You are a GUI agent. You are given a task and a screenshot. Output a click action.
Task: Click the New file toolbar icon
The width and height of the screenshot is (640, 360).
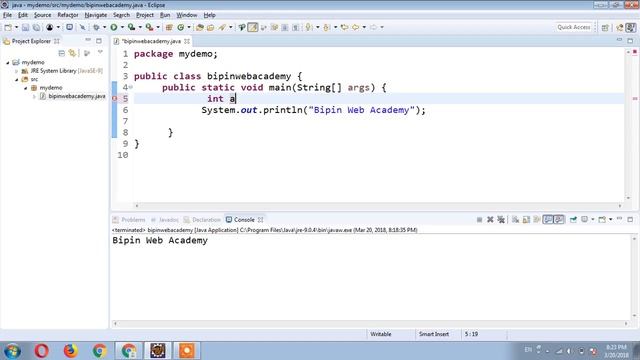point(8,27)
